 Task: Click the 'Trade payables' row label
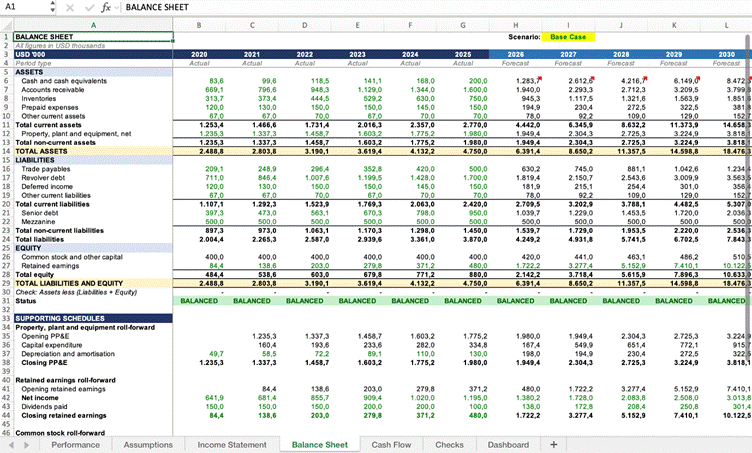pyautogui.click(x=46, y=169)
